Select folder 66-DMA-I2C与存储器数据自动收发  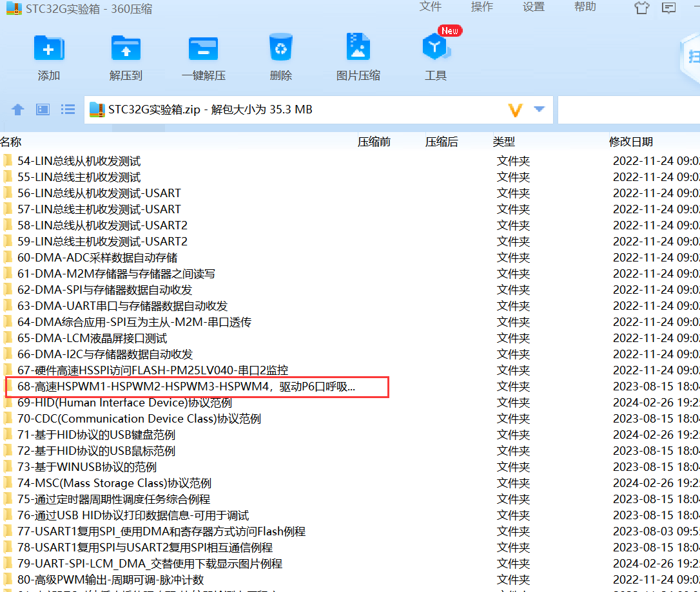tap(105, 354)
